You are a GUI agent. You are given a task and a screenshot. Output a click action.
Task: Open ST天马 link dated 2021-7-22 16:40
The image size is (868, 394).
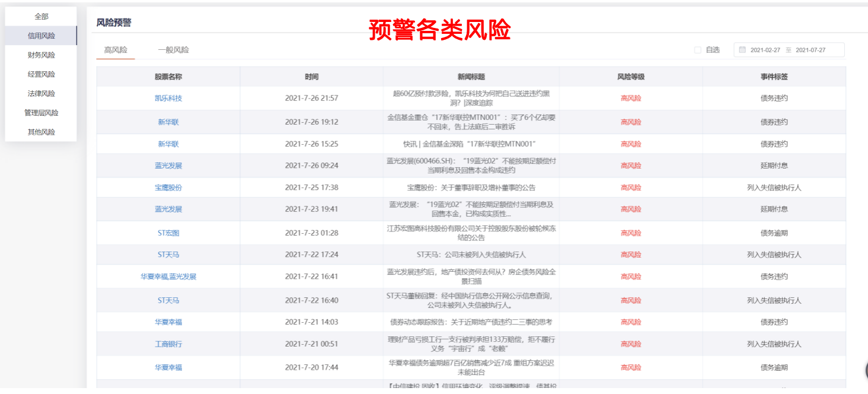point(168,300)
